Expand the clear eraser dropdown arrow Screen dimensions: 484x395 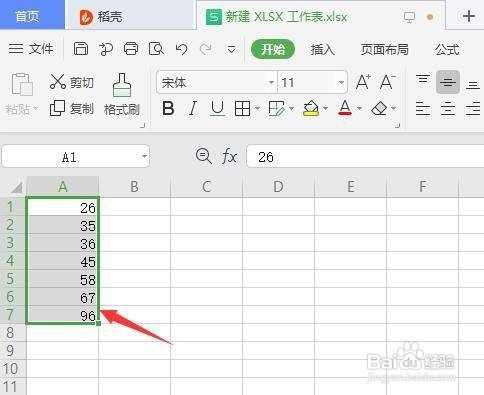(x=394, y=108)
